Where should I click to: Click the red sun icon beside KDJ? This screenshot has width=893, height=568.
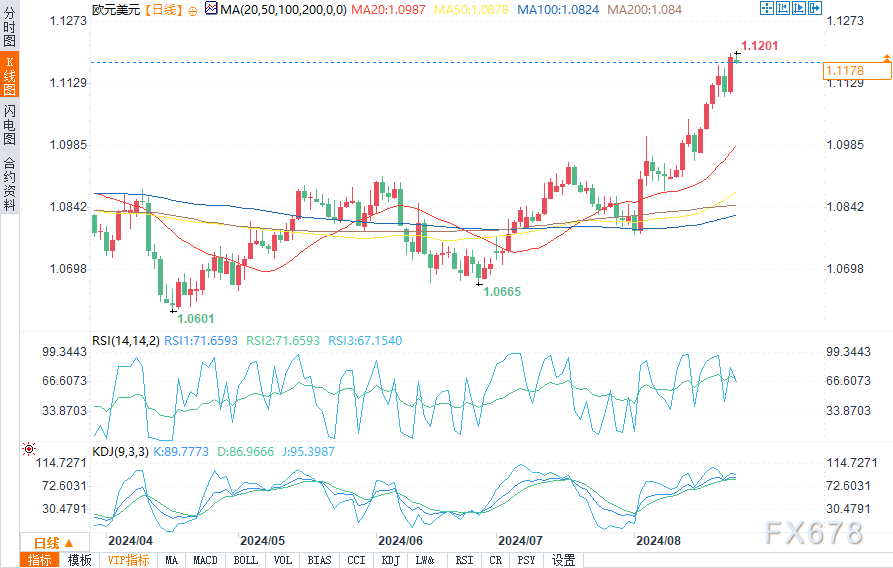coord(28,450)
